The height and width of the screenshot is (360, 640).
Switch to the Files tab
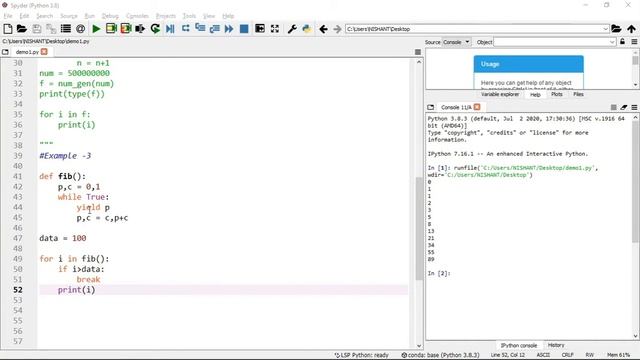coord(578,94)
